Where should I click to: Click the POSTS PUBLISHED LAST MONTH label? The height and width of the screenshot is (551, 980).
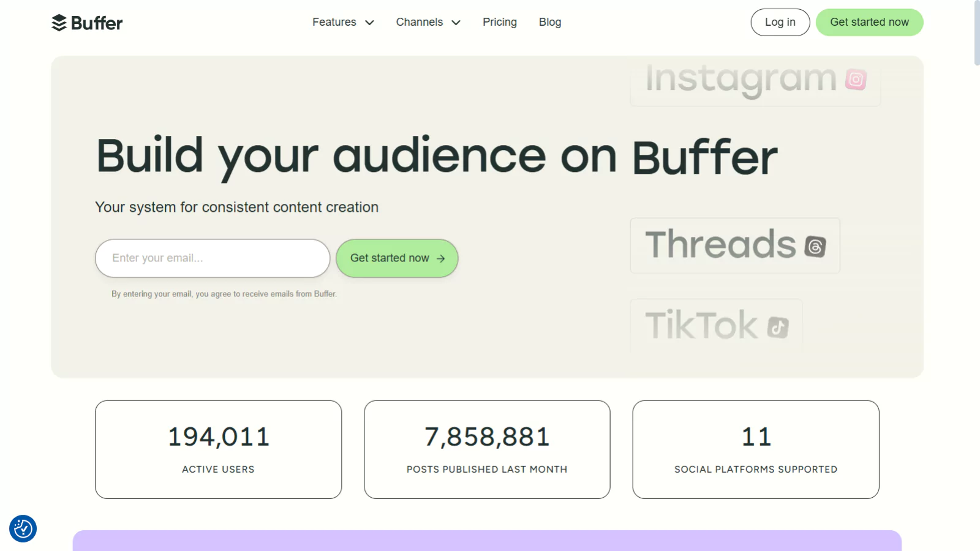(x=487, y=470)
